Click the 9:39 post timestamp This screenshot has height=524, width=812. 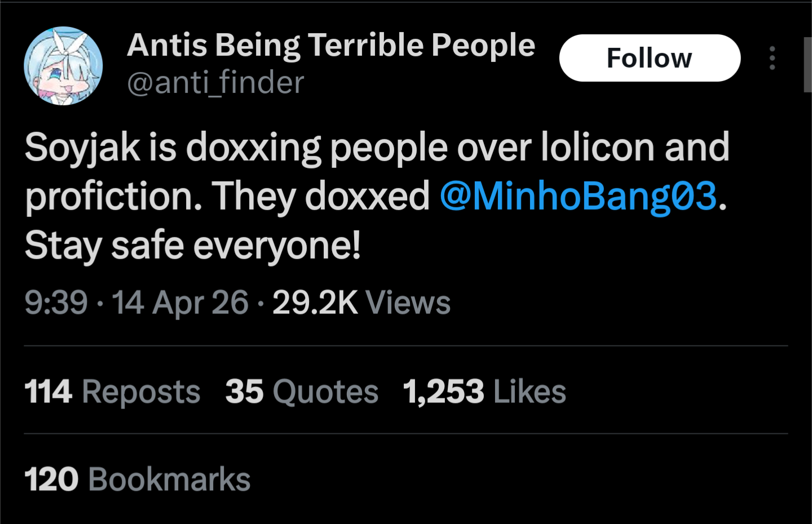click(x=56, y=303)
